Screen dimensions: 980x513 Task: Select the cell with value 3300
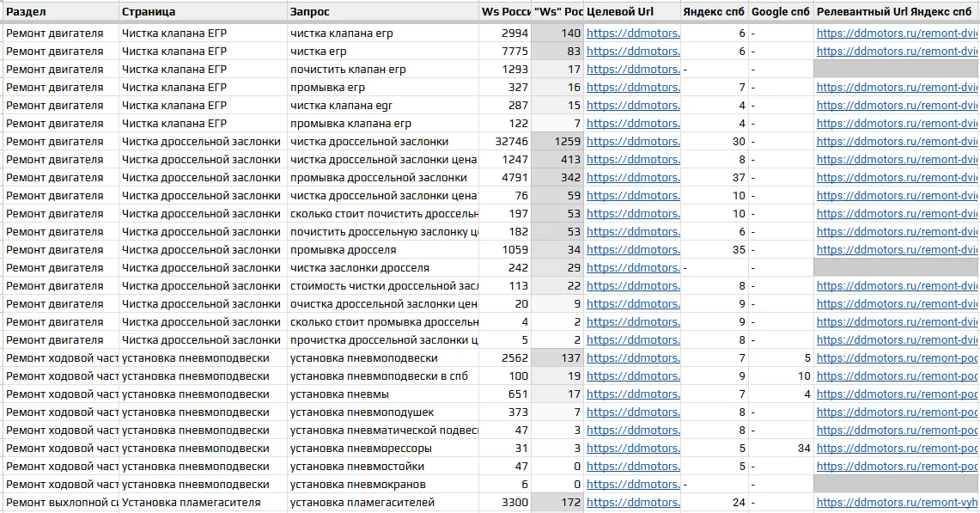[x=505, y=503]
